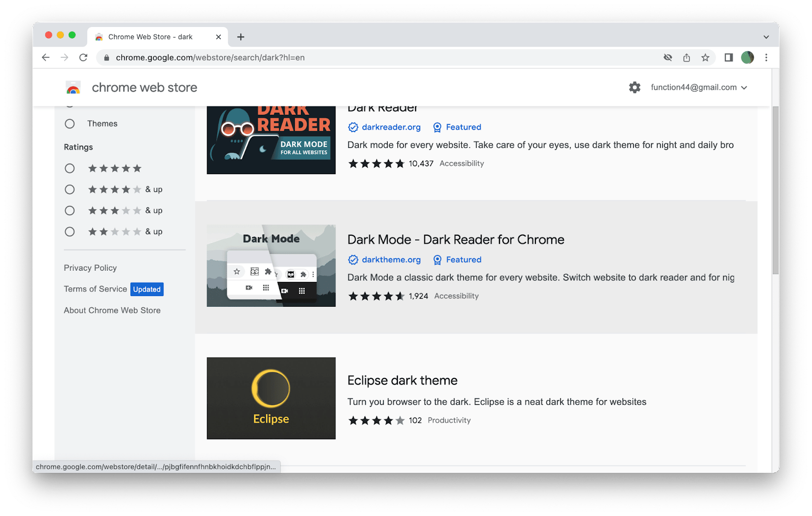Click the Chrome Web Store rainbow logo
This screenshot has width=812, height=516.
74,88
